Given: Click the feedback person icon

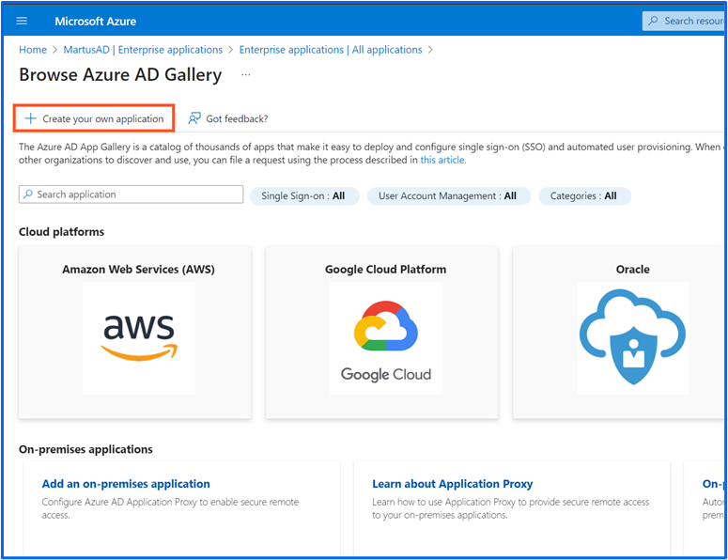Looking at the screenshot, I should 194,118.
